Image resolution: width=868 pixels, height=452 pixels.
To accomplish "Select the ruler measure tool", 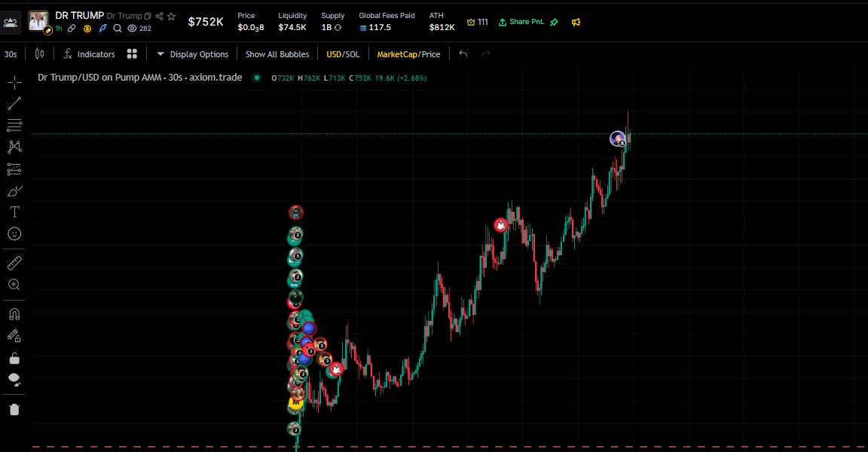I will (x=14, y=263).
